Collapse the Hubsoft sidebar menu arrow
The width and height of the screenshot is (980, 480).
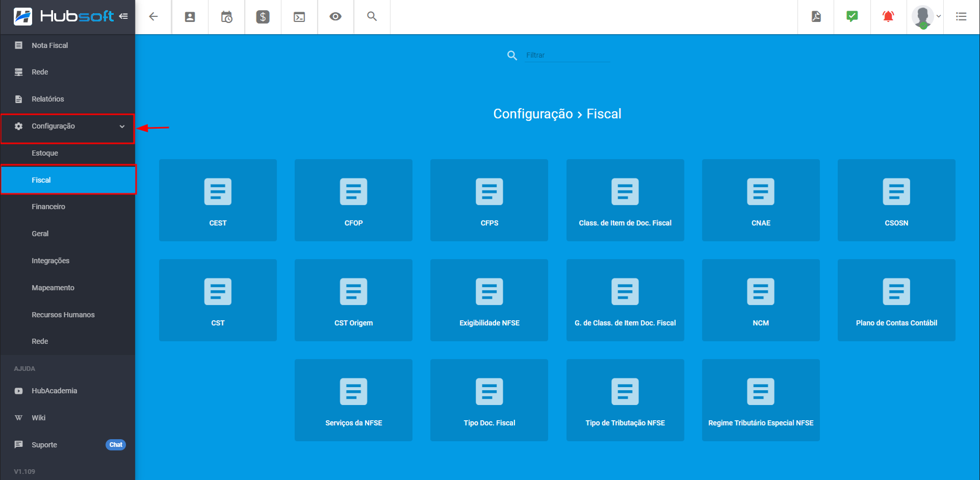124,16
